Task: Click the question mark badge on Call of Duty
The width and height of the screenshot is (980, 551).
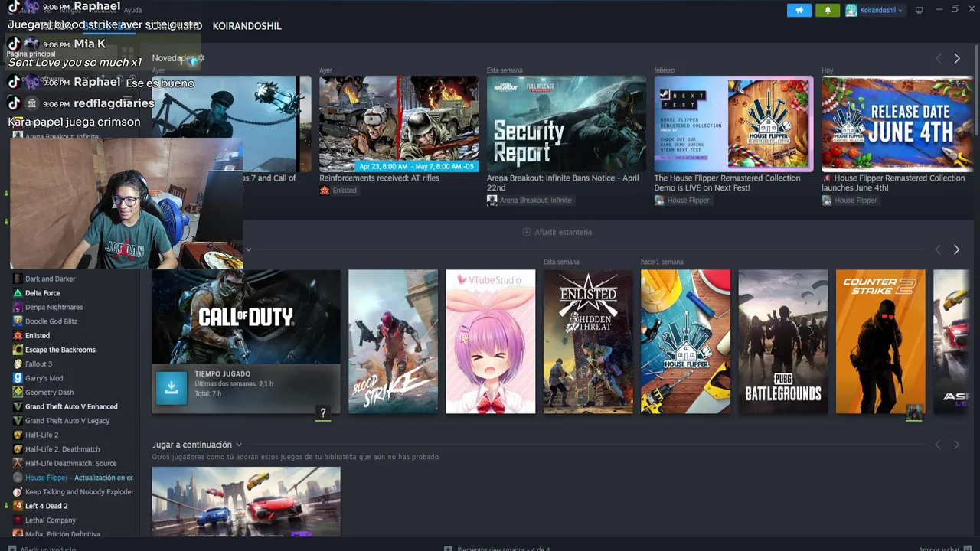Action: pos(323,413)
